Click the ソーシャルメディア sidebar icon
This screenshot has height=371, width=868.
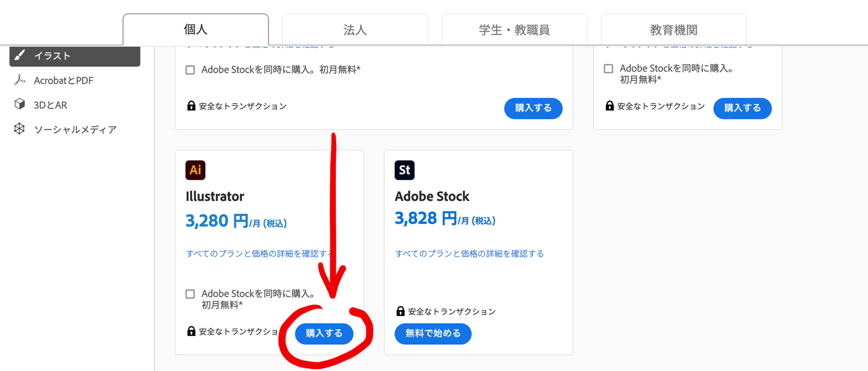point(20,129)
